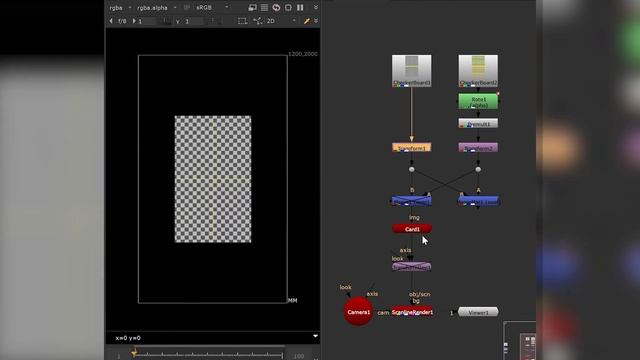Expand the second viewer toolbar overflow chevron
The height and width of the screenshot is (360, 640).
point(316,21)
